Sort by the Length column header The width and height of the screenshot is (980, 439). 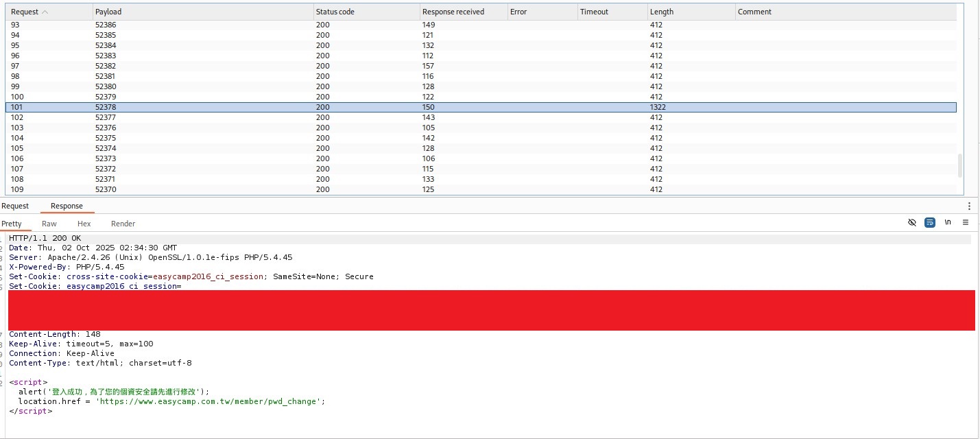691,12
